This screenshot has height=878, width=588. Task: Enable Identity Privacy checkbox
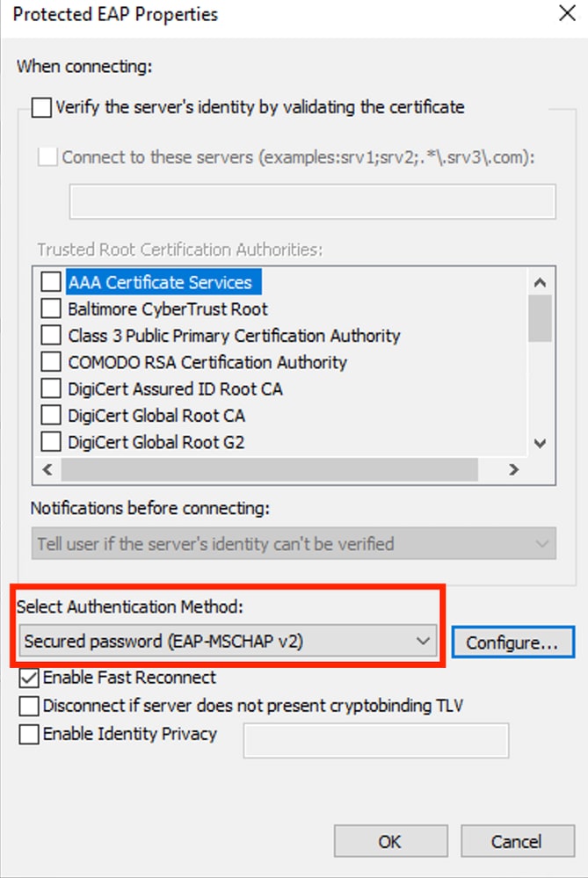tap(29, 734)
